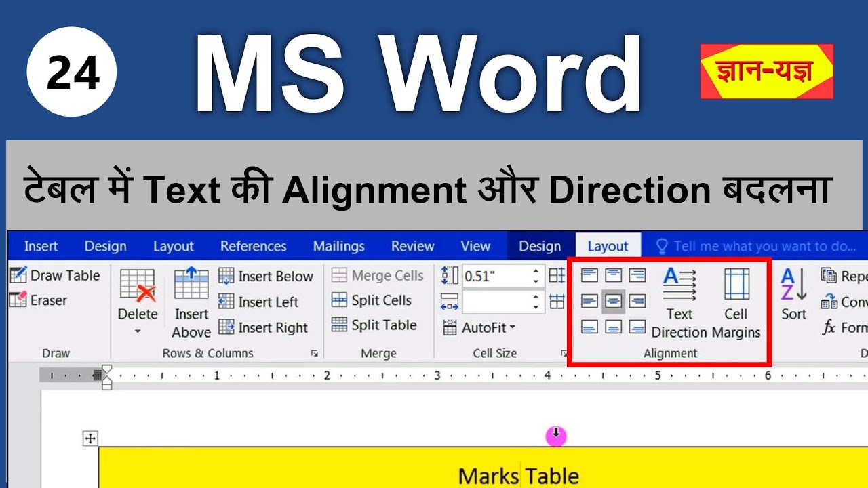Screen dimensions: 868x488
Task: Click Split Cells button
Action: (x=372, y=300)
